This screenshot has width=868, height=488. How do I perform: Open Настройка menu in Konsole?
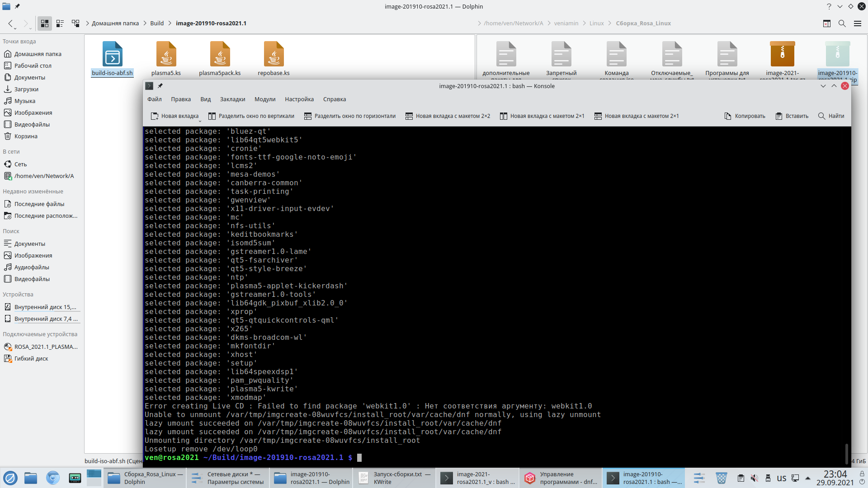299,99
